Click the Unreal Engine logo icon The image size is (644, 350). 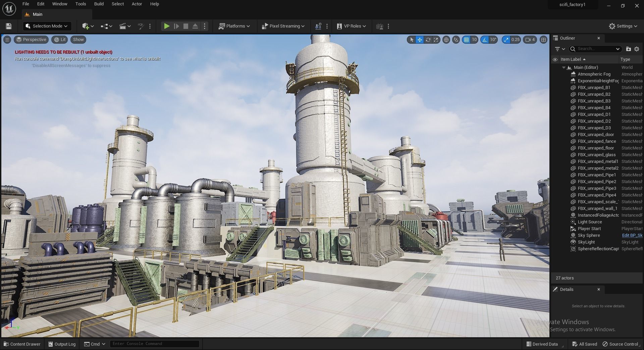click(9, 9)
